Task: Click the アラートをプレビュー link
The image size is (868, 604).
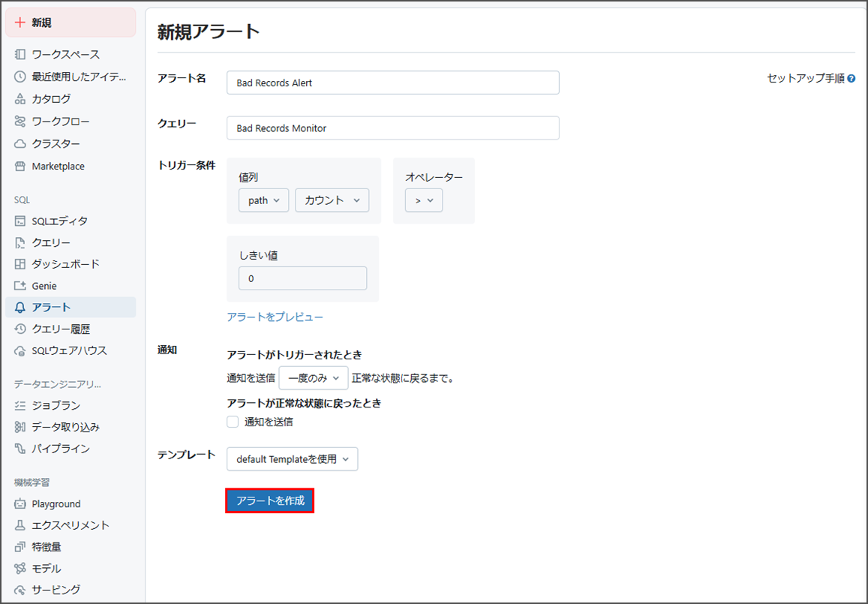Action: 275,317
